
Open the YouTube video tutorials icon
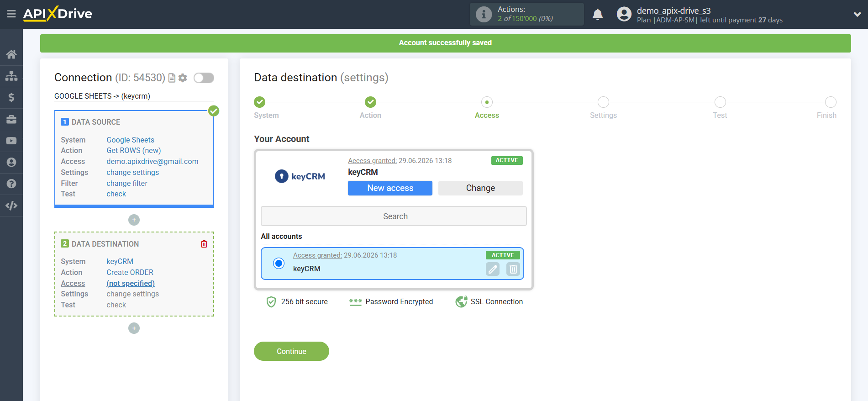click(x=11, y=141)
